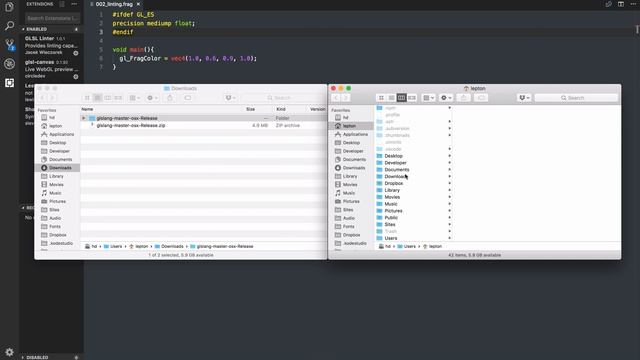Image resolution: width=640 pixels, height=360 pixels.
Task: Click the Share button in lepton window
Action: (463, 98)
